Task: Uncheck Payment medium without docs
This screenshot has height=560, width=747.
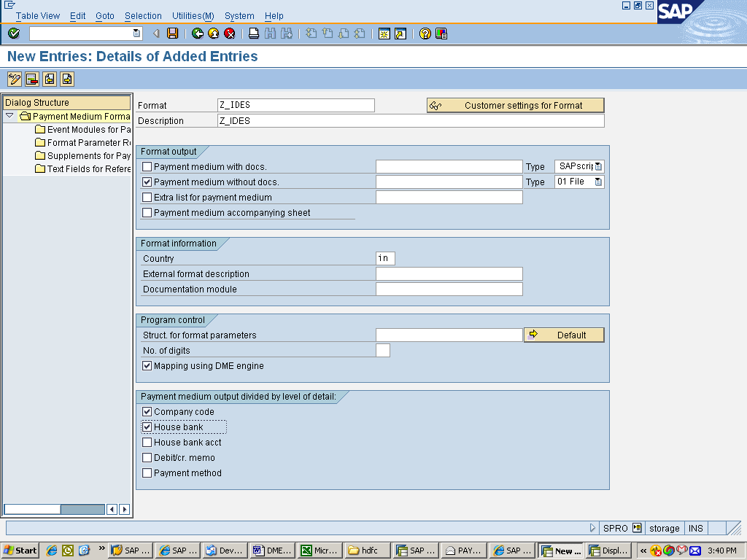Action: (147, 182)
